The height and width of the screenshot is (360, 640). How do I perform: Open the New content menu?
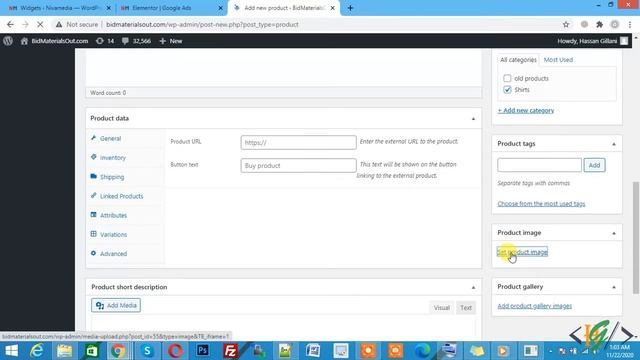click(171, 41)
